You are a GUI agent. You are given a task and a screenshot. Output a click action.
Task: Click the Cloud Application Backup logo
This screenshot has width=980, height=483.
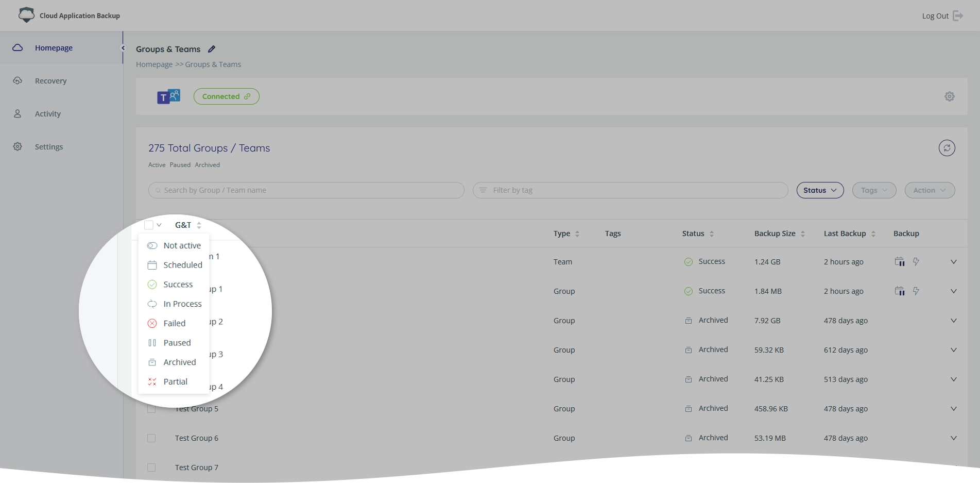point(26,15)
